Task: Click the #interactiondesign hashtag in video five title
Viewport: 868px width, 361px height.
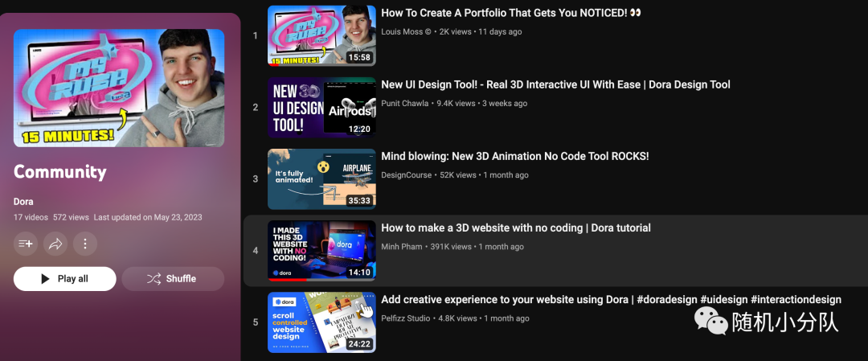Action: click(x=796, y=300)
